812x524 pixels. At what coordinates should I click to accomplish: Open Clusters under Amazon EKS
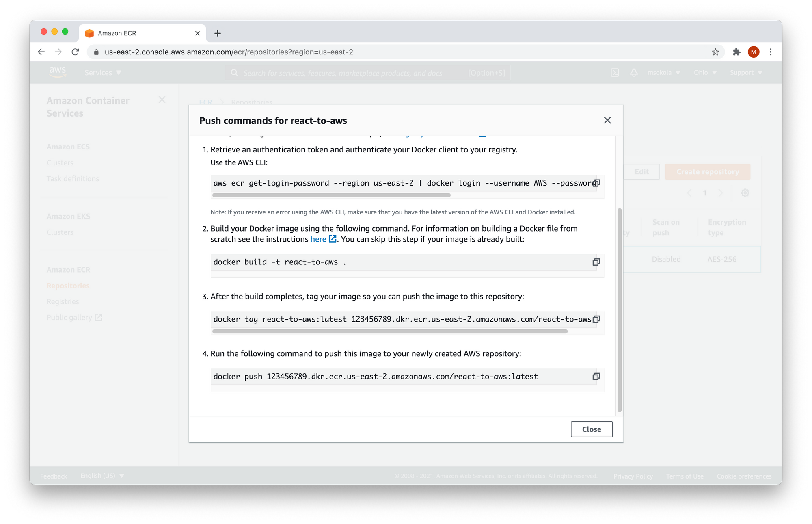coord(60,232)
